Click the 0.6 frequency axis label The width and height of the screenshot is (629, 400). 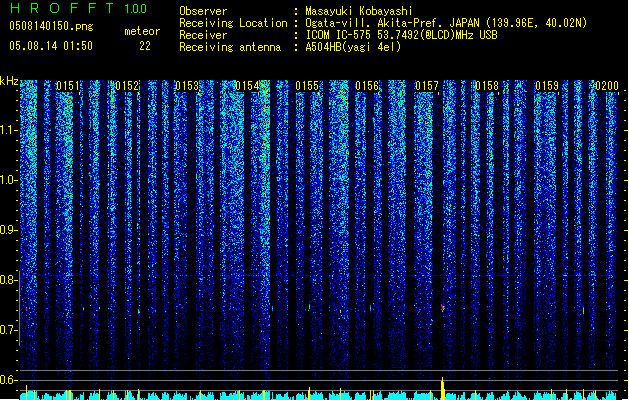point(9,380)
